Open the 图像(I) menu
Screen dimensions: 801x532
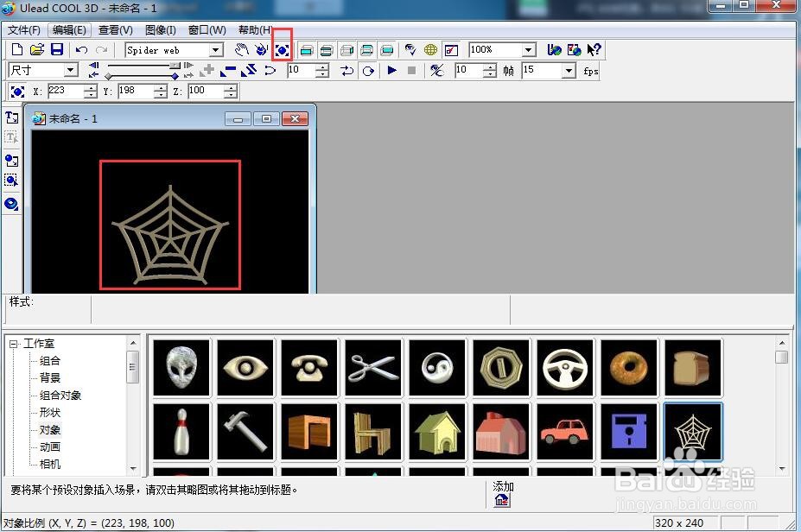161,30
